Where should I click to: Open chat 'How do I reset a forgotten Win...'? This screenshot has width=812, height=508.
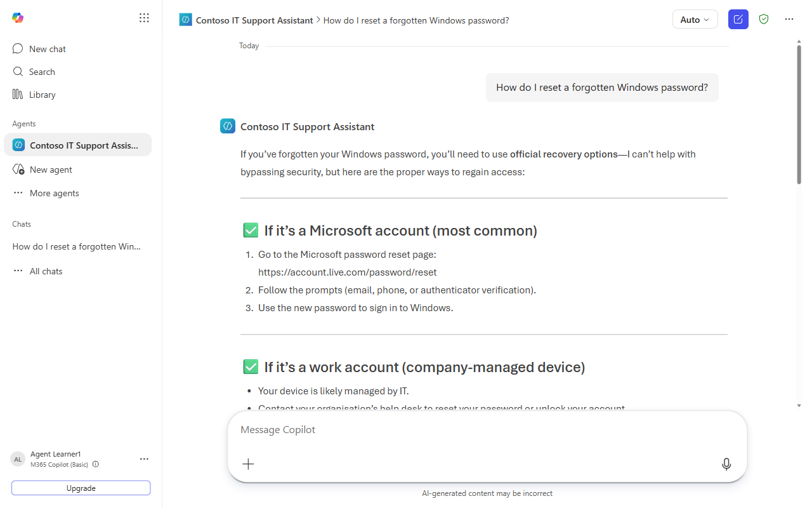[x=77, y=246]
